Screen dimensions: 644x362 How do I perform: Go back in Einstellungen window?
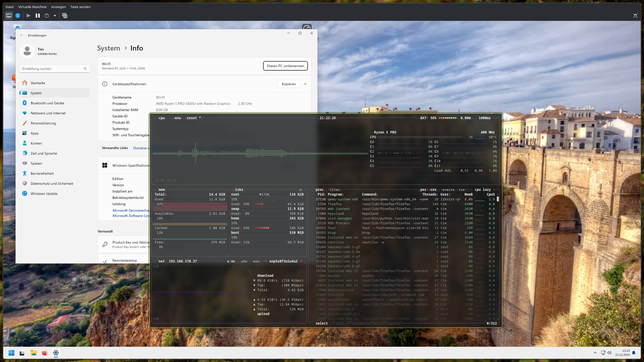pos(22,35)
